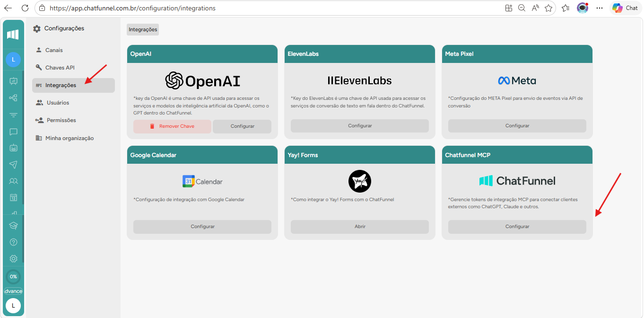Click Remover Chave on OpenAI card

172,126
